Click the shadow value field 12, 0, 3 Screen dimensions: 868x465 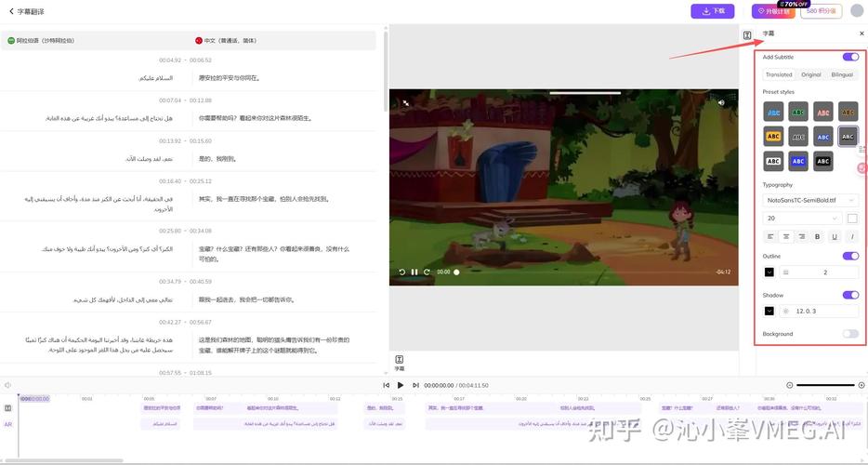pyautogui.click(x=819, y=311)
